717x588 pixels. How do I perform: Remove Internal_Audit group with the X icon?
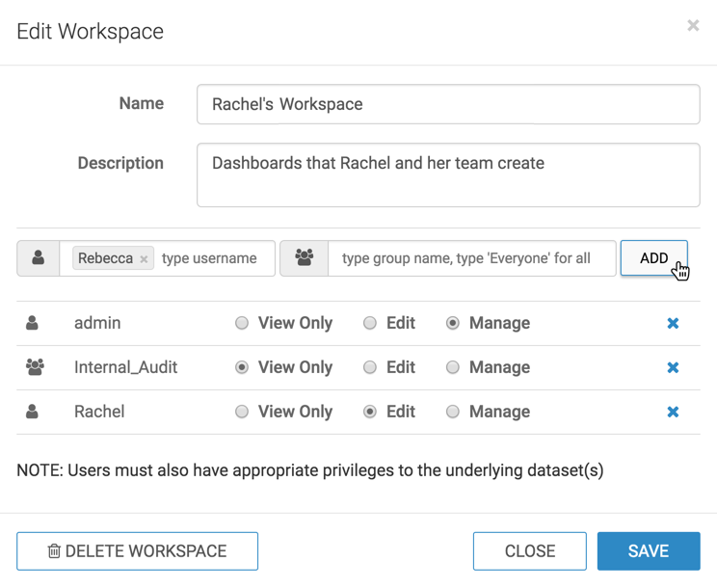pyautogui.click(x=673, y=368)
